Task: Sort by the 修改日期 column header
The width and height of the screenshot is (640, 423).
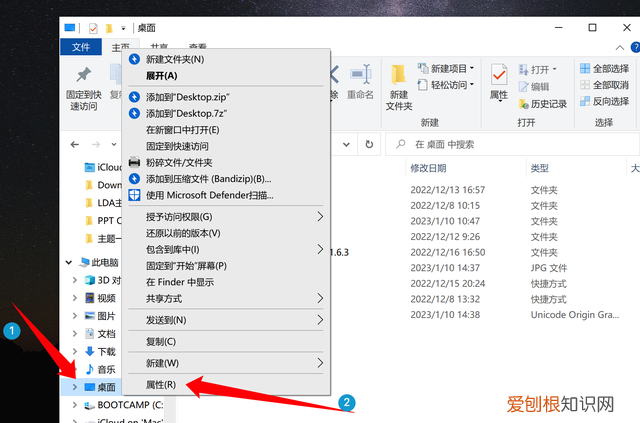Action: tap(428, 168)
